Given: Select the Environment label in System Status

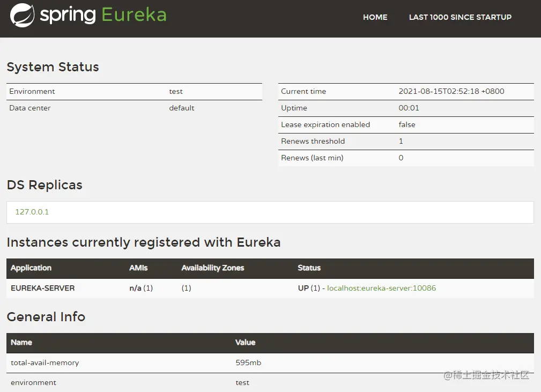Looking at the screenshot, I should pos(32,92).
